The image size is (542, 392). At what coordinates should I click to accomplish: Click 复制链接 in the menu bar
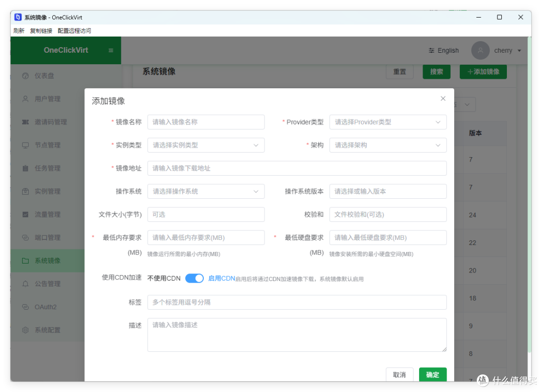click(x=41, y=31)
